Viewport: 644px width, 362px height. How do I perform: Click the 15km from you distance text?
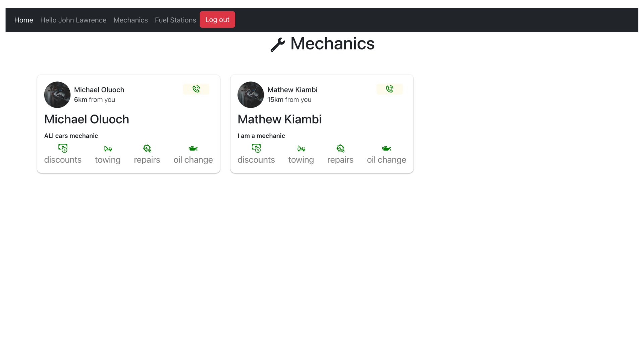pos(289,100)
